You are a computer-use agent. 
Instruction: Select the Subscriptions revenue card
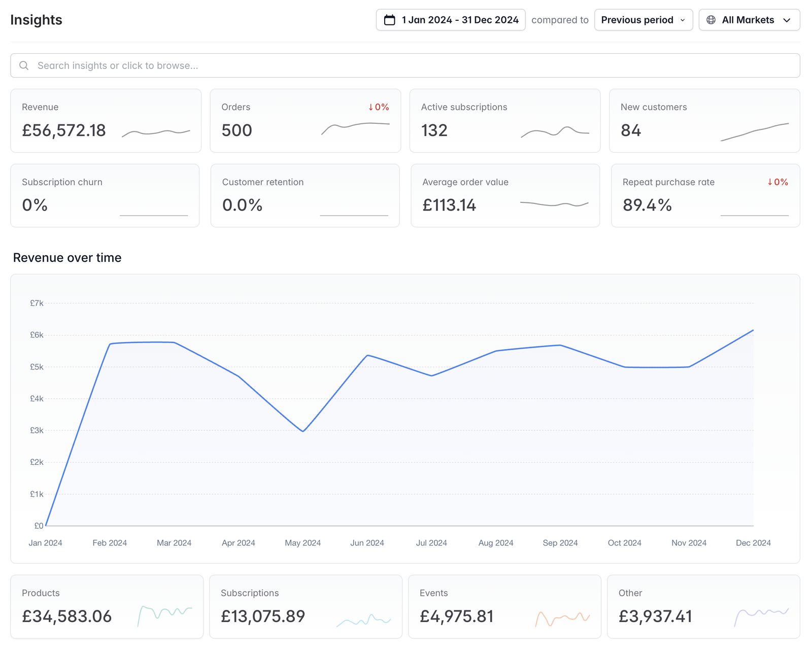coord(306,606)
